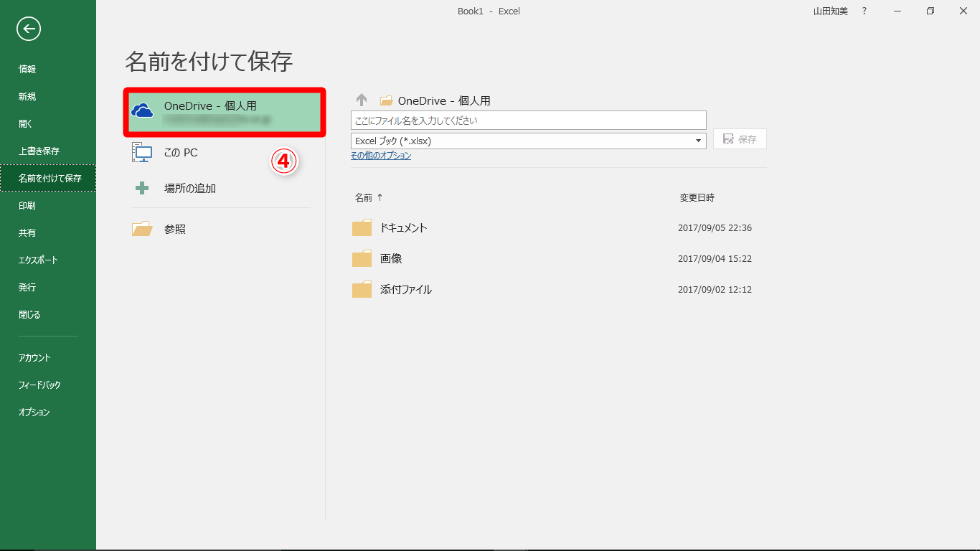
Task: Click folder icon beside OneDrive path
Action: (x=386, y=100)
